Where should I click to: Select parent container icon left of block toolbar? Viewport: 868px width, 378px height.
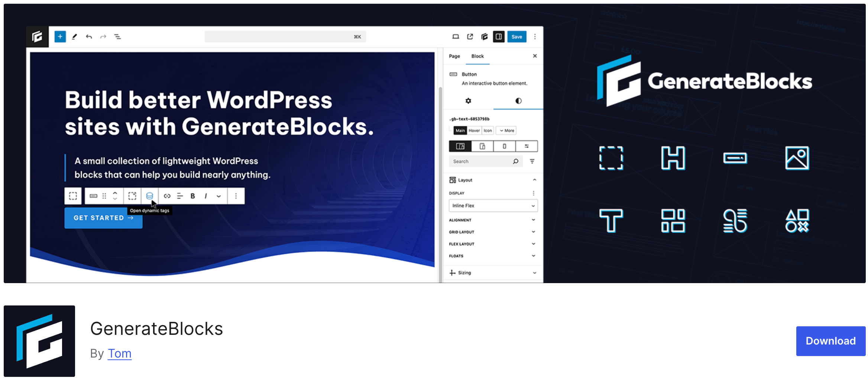coord(73,196)
